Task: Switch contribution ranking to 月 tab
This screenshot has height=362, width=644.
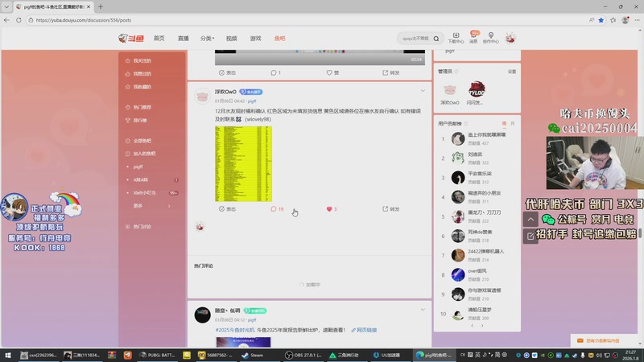Action: tap(512, 124)
